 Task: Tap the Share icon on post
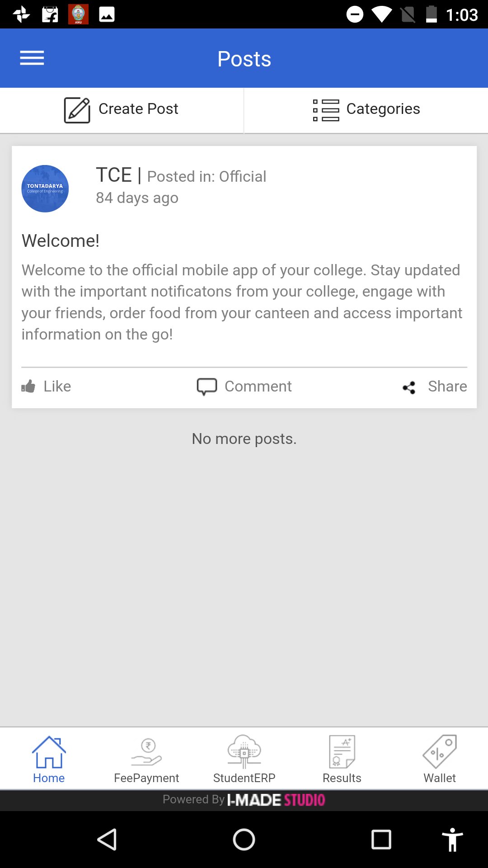(x=409, y=387)
